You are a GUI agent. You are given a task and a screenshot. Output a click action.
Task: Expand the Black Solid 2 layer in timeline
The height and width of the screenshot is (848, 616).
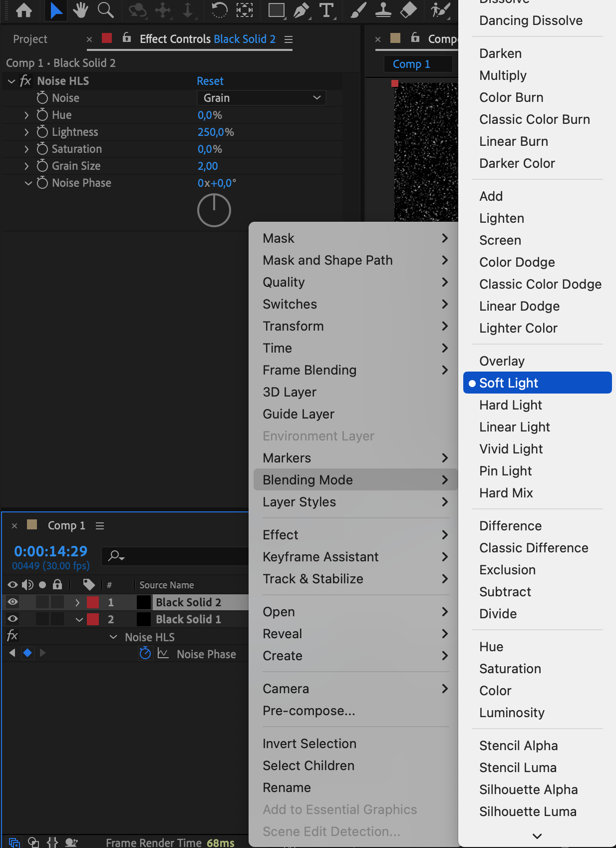click(77, 602)
